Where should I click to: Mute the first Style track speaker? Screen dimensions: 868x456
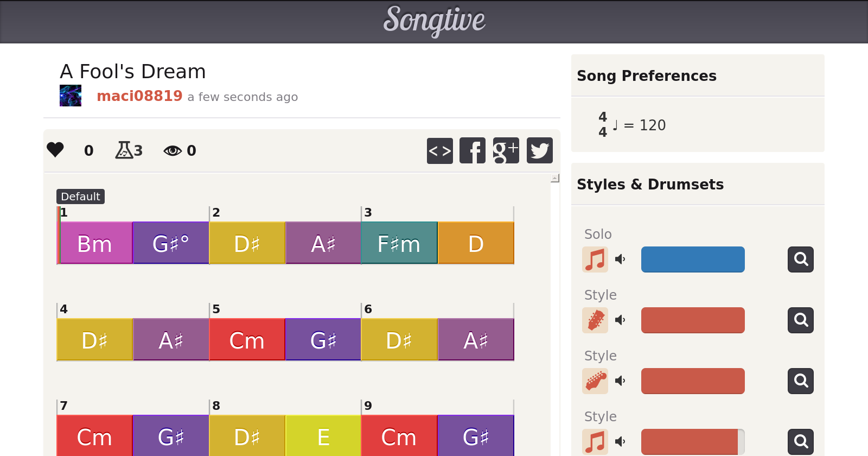(x=620, y=320)
